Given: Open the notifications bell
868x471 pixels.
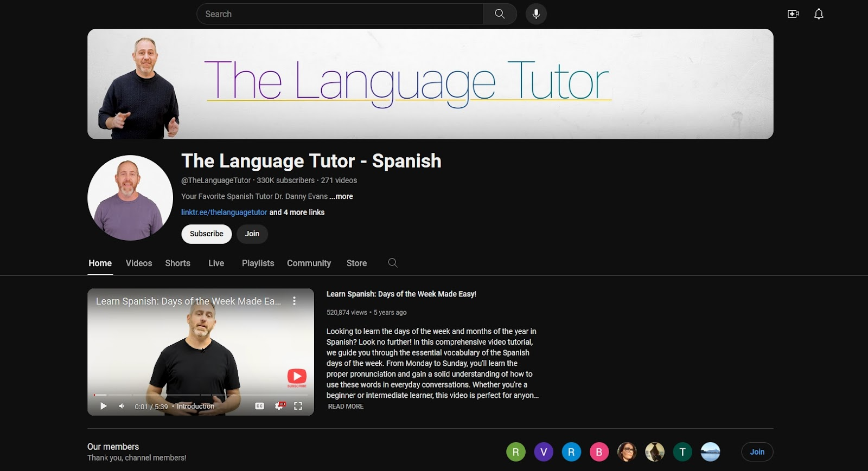Looking at the screenshot, I should (x=819, y=14).
